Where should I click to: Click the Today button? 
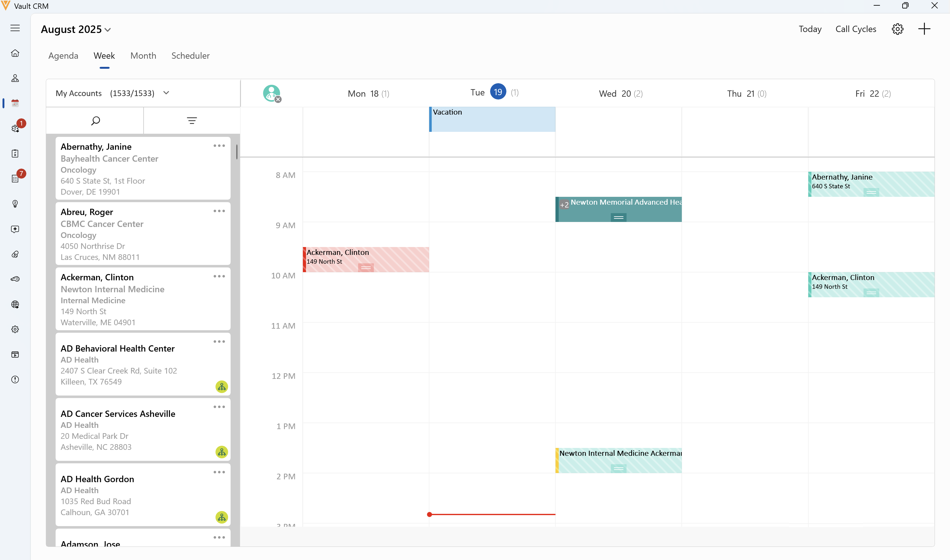click(810, 29)
